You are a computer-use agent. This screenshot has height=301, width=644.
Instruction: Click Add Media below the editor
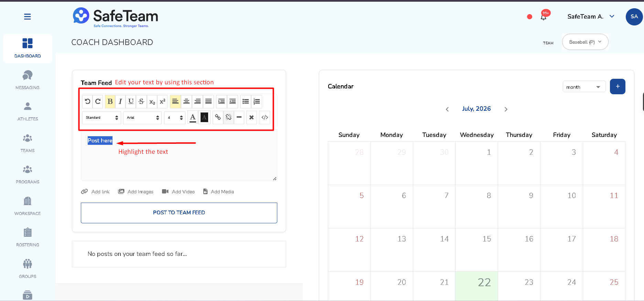[218, 192]
